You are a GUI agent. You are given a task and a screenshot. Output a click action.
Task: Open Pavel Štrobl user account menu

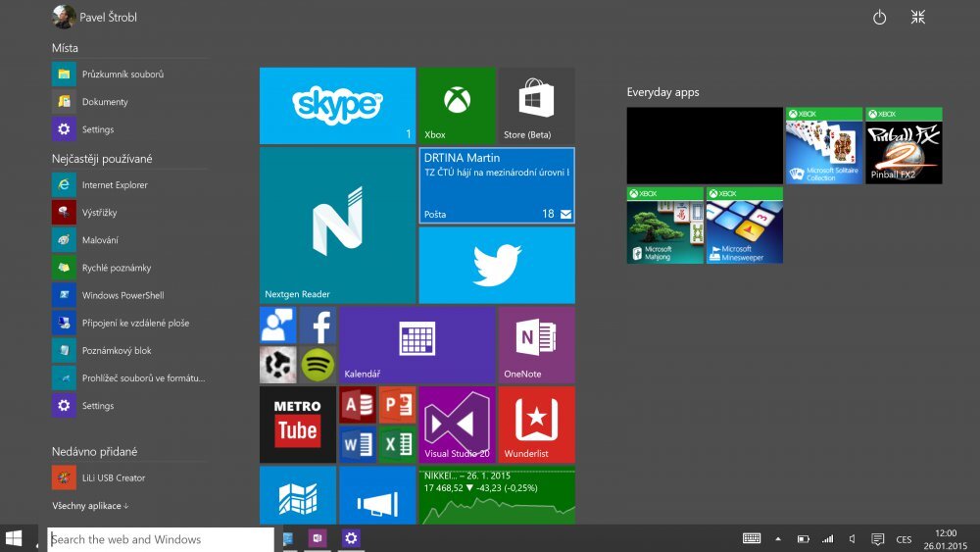(x=95, y=17)
